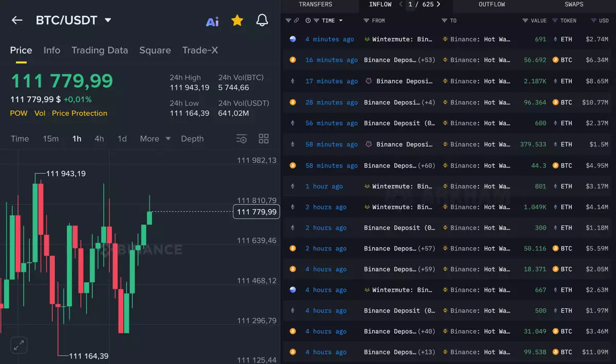The height and width of the screenshot is (364, 616).
Task: Click the Price Protection label
Action: [80, 113]
